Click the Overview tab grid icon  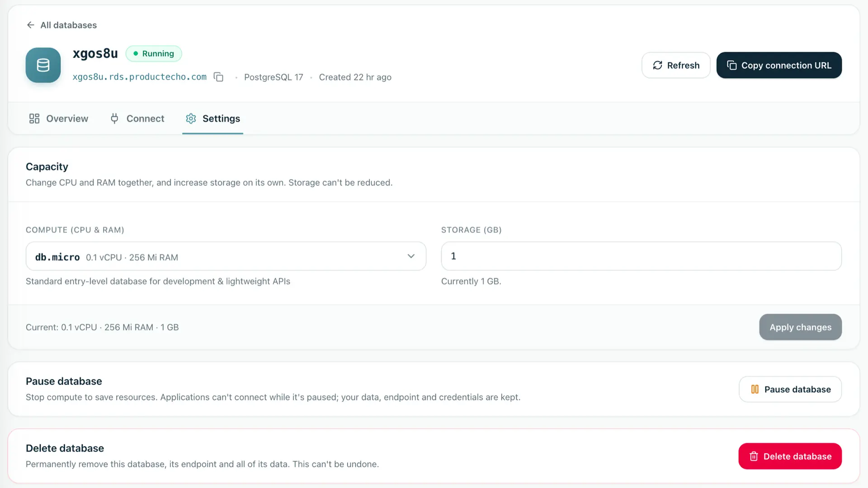[x=34, y=118]
